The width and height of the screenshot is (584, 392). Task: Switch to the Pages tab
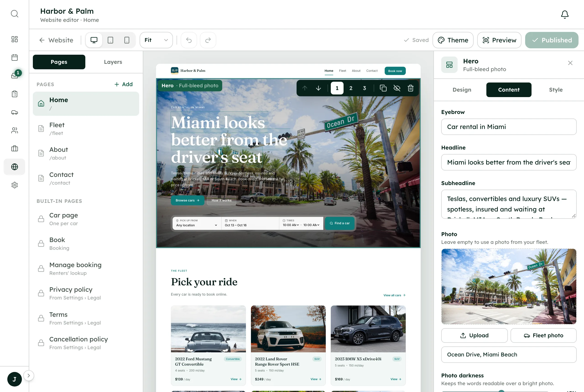(59, 62)
